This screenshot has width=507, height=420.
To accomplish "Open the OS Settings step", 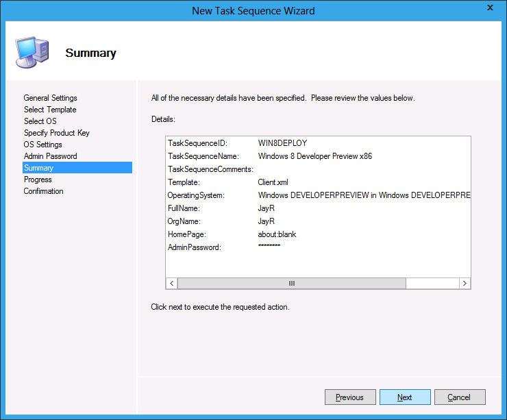I will [x=42, y=145].
